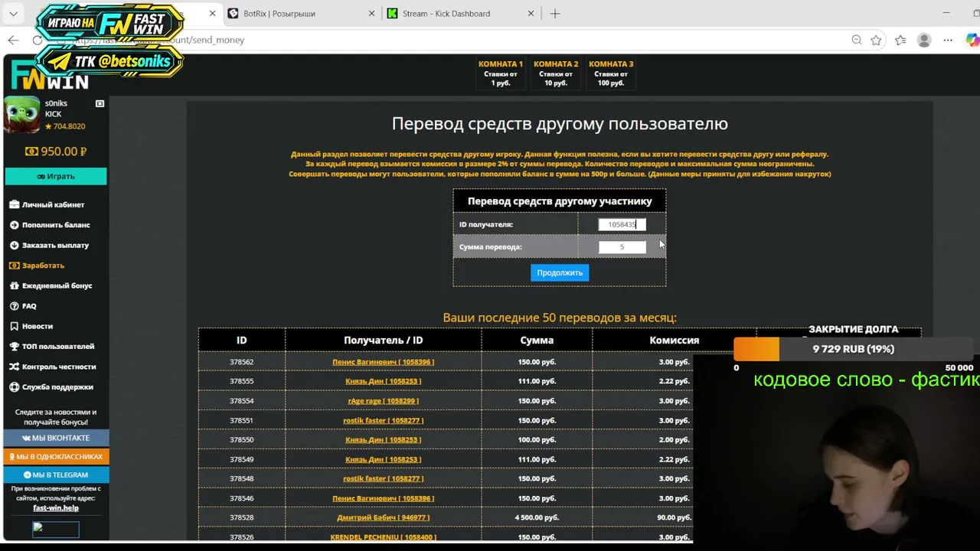Open the browser profile icon
The image size is (980, 551).
[x=924, y=40]
